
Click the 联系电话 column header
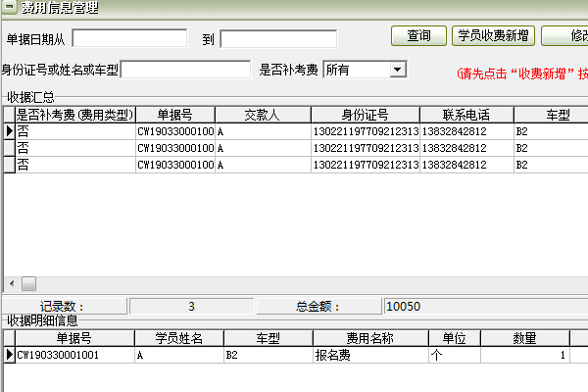tap(466, 115)
